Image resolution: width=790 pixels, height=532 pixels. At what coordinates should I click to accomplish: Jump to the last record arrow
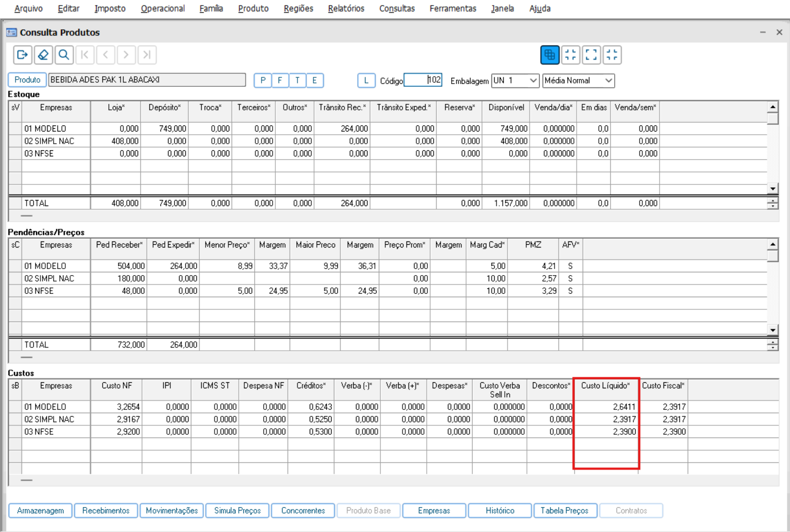(x=147, y=55)
